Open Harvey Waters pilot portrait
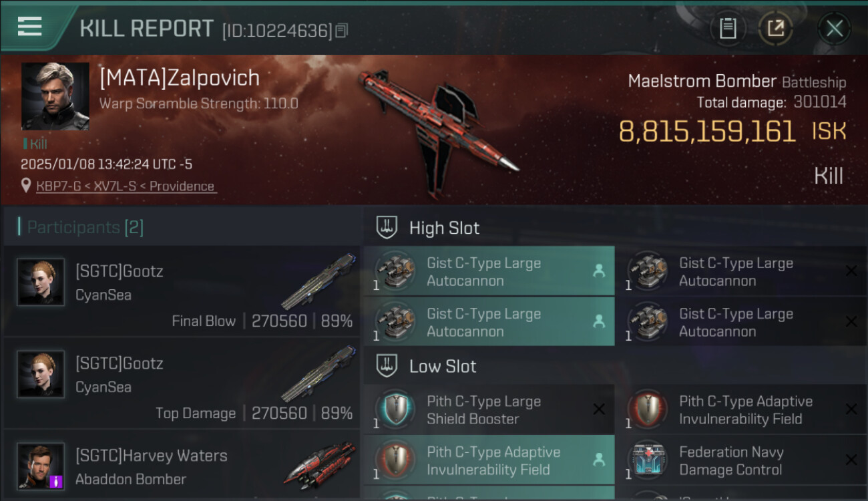 [x=41, y=466]
